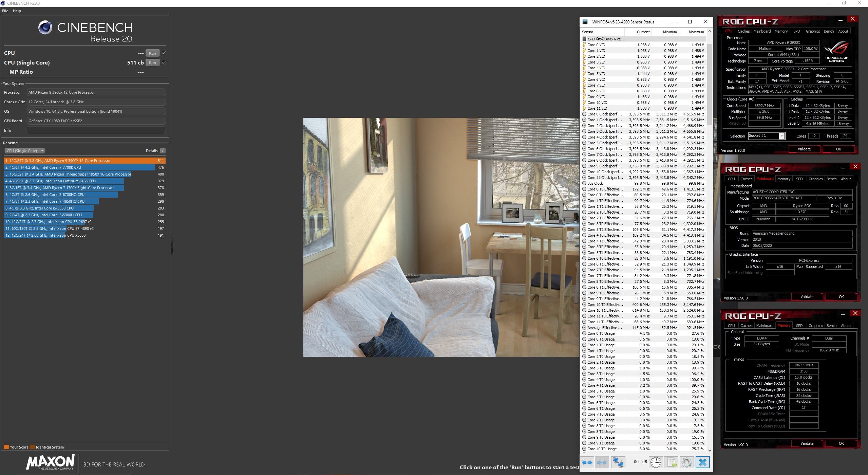Click the orange Your Score legend square

[6, 447]
